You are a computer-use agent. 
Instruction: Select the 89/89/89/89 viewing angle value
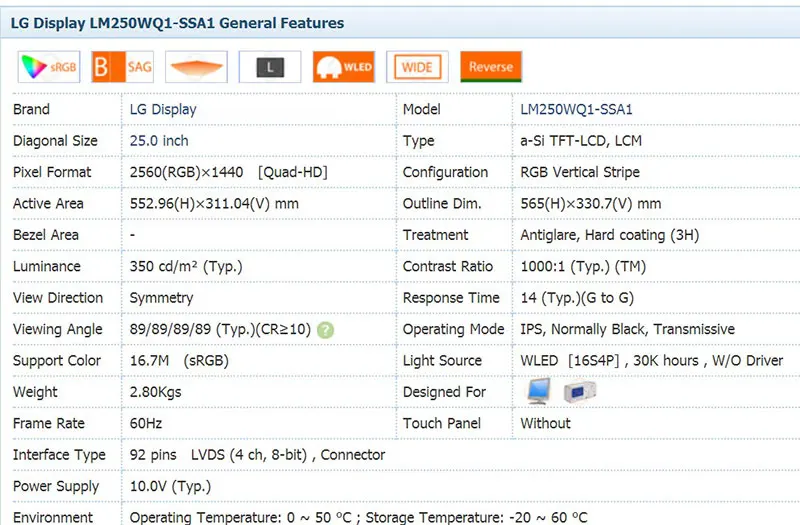[220, 329]
